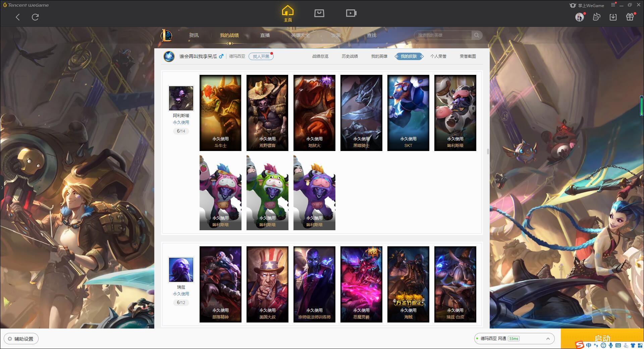Open the 斗牛士 skin card
Viewport: 644px width, 349px height.
pyautogui.click(x=220, y=113)
